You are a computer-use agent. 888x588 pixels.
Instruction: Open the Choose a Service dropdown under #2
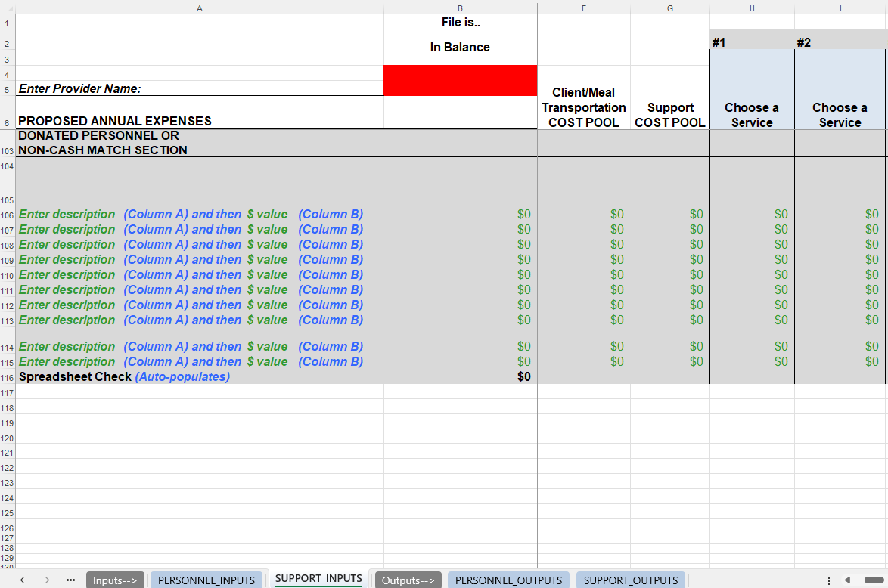point(840,113)
